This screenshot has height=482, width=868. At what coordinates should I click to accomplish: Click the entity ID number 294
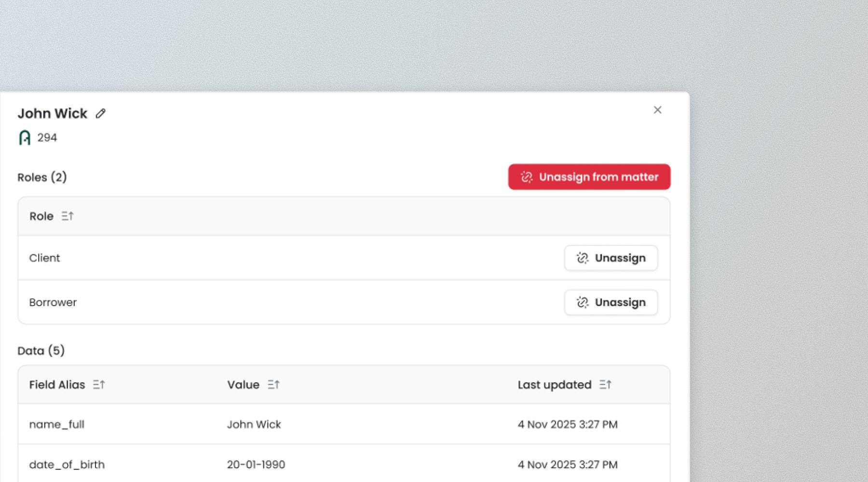(x=47, y=138)
